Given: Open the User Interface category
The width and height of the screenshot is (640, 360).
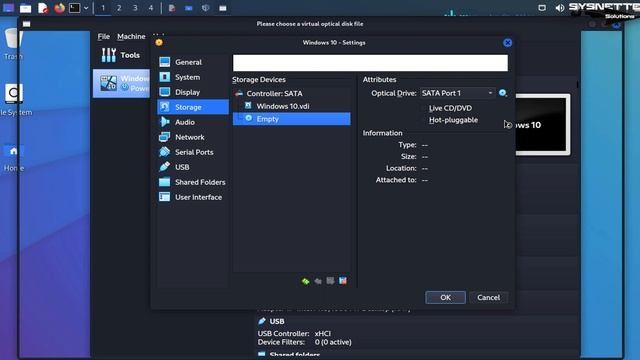Looking at the screenshot, I should point(192,197).
